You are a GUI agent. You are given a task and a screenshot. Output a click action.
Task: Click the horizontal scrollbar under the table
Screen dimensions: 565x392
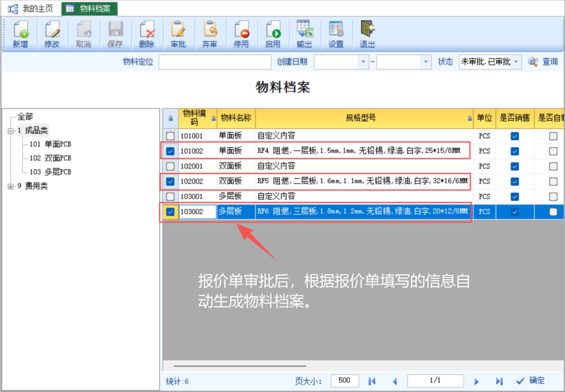click(x=239, y=366)
